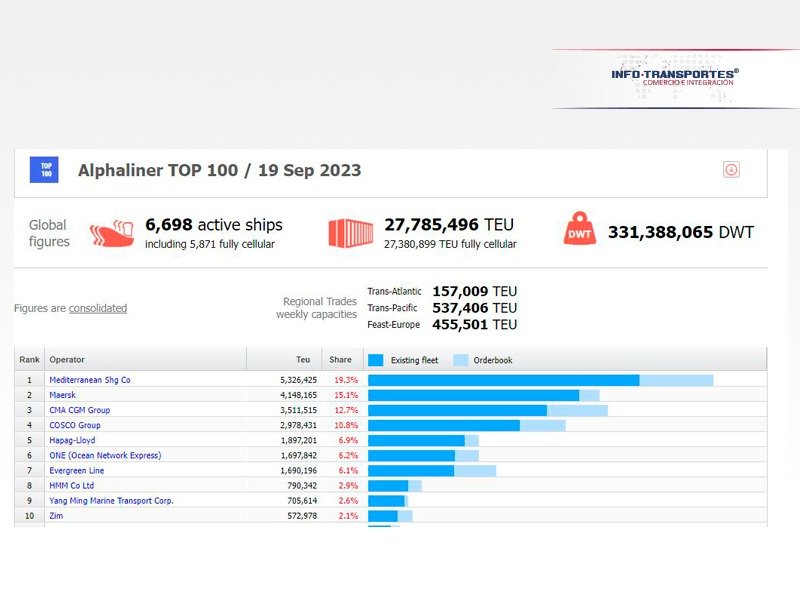Click the 790,342 TEU value
This screenshot has width=800, height=600.
(x=302, y=485)
